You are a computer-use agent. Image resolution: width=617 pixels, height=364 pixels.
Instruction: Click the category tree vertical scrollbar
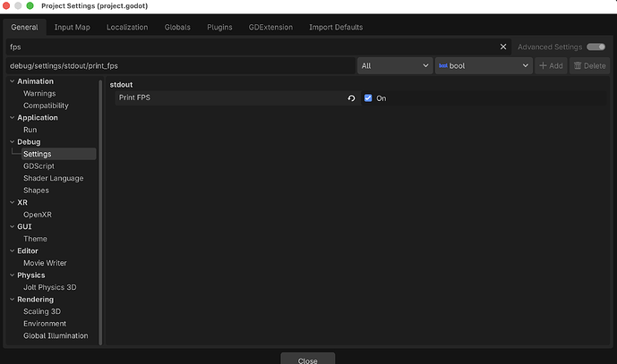click(100, 212)
